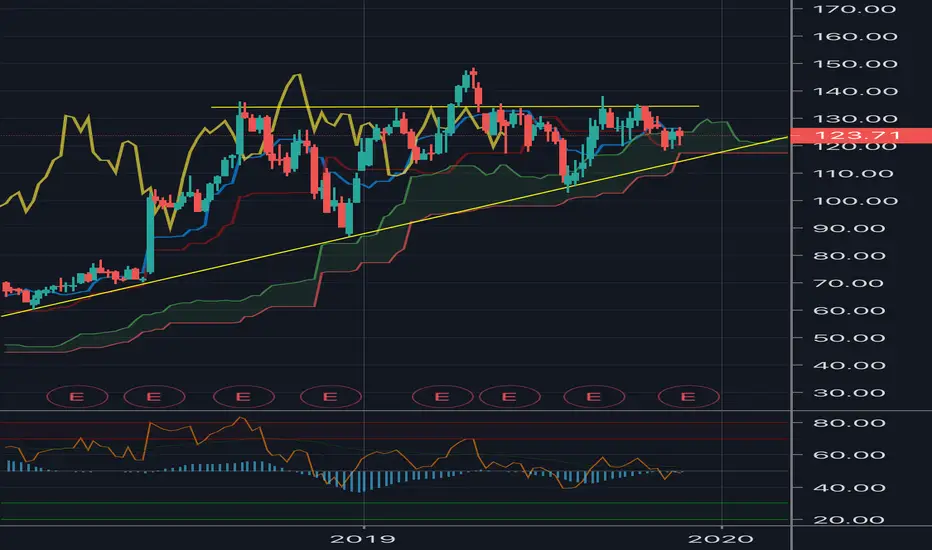The height and width of the screenshot is (550, 932).
Task: Open the last E earnings marker before 2020
Action: click(688, 397)
